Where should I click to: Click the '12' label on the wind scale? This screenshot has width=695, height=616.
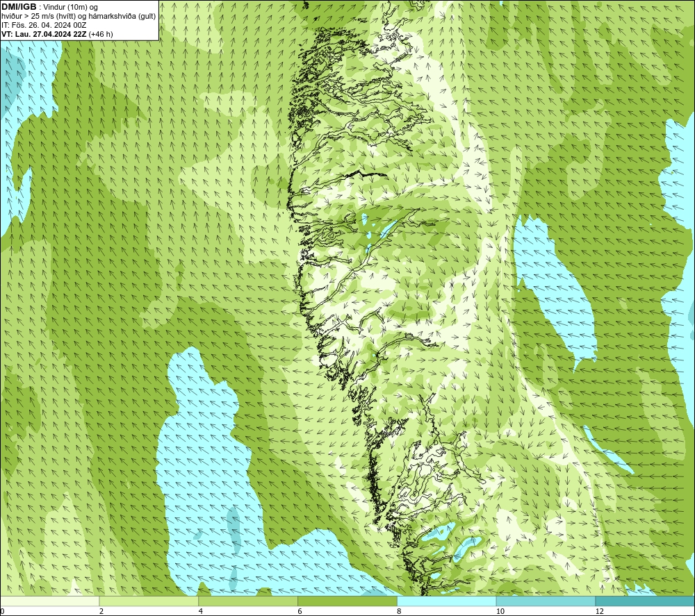(x=600, y=611)
